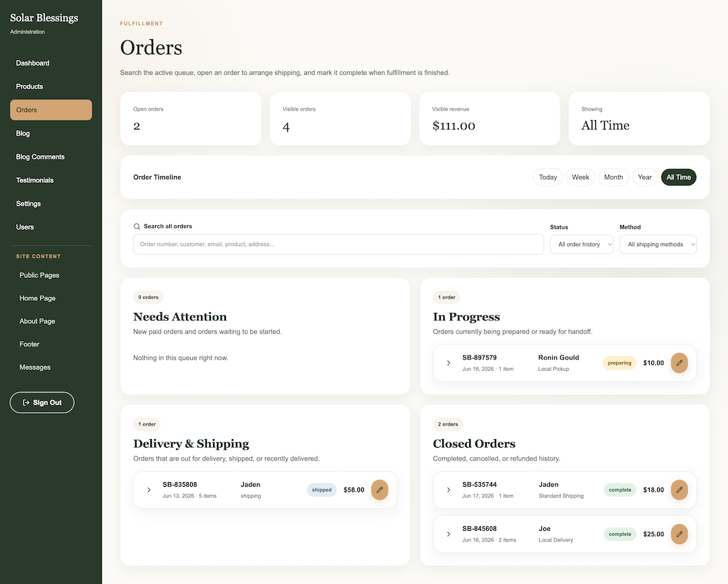Open the Status order history dropdown
The image size is (728, 584).
(x=582, y=244)
